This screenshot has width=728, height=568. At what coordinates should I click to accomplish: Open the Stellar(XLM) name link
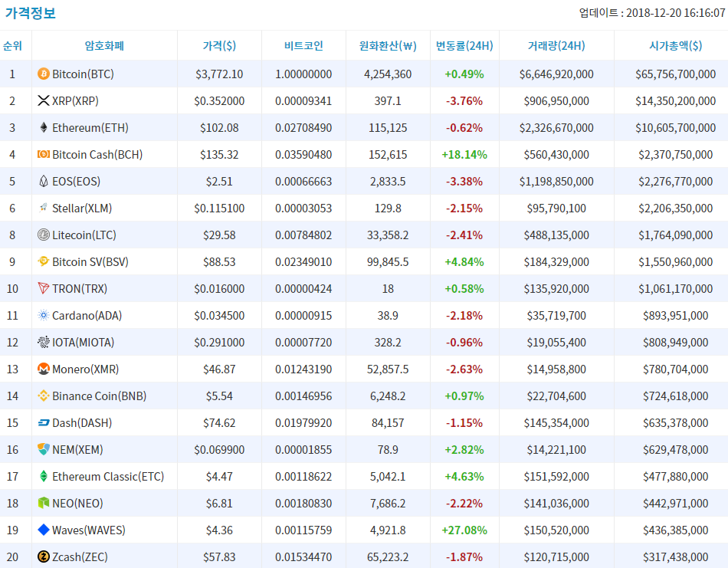click(x=82, y=208)
